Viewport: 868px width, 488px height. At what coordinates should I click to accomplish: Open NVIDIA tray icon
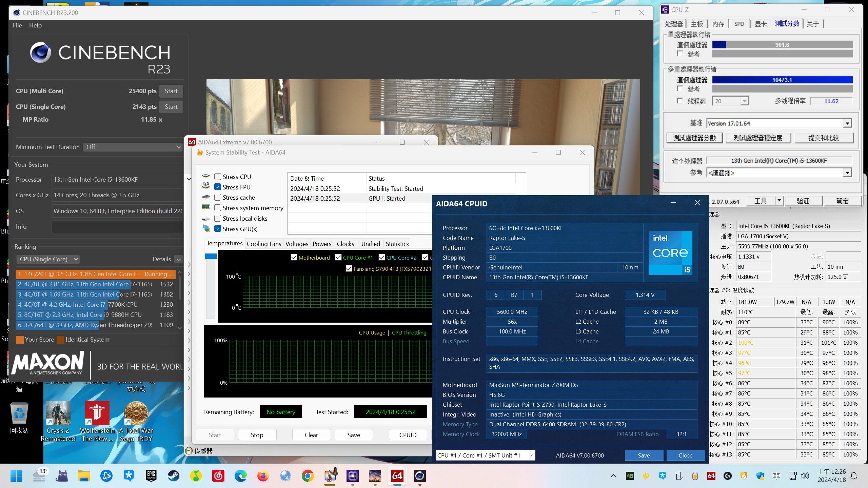coord(630,476)
